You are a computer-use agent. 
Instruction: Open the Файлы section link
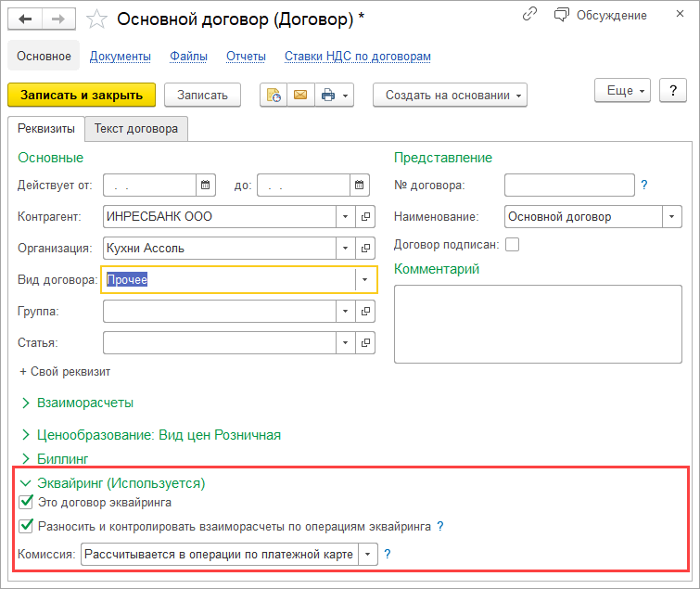point(188,57)
